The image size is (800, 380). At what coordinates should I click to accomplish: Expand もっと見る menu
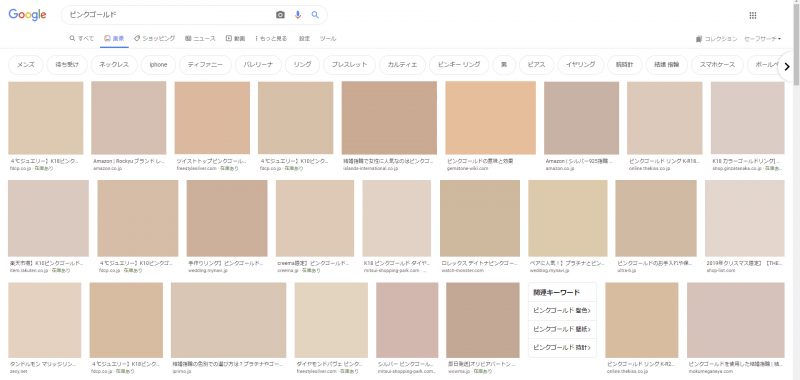271,38
